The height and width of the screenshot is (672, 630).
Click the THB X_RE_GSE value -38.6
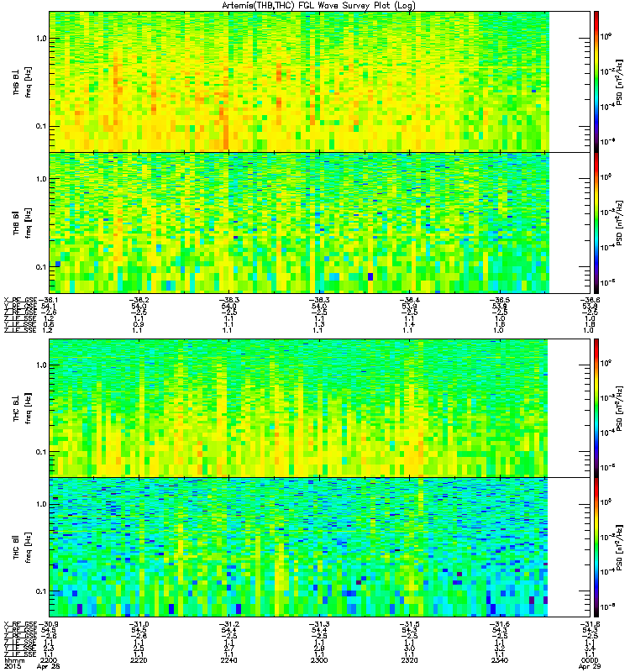point(591,300)
